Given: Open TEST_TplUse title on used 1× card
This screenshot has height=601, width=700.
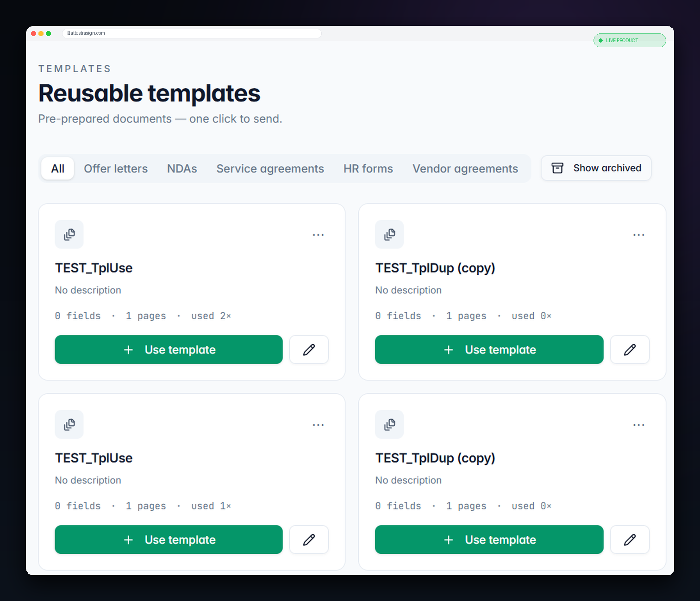Looking at the screenshot, I should 94,458.
